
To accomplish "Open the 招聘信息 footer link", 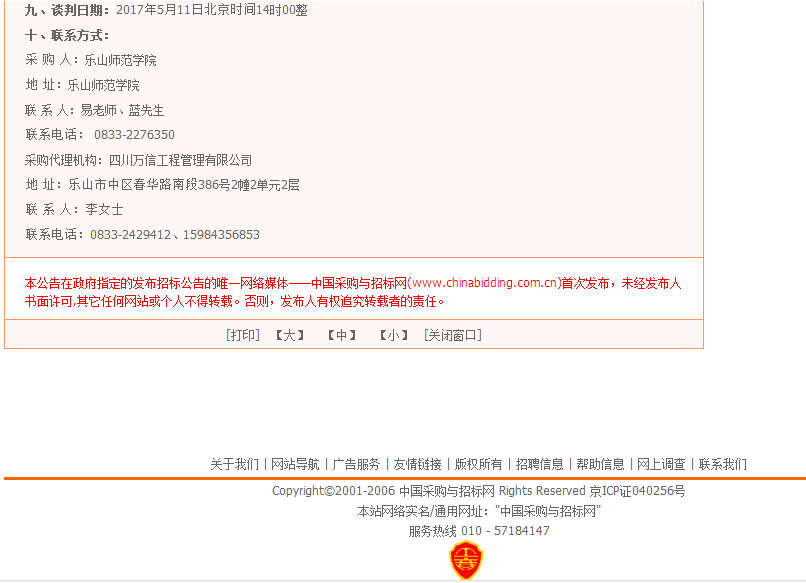I will click(x=539, y=464).
